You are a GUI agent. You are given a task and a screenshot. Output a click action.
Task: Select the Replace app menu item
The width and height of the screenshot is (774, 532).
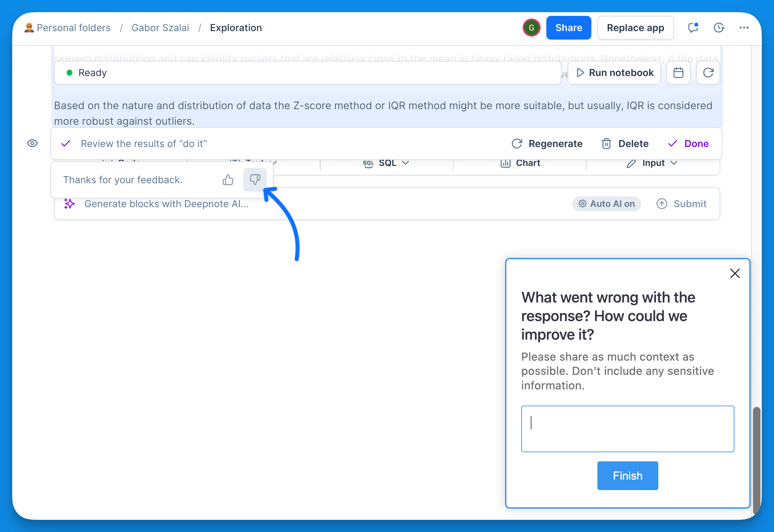[x=636, y=28]
